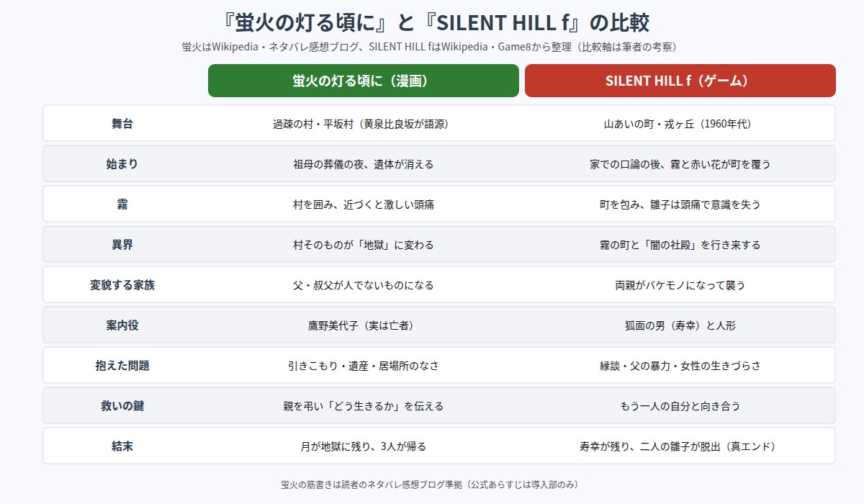The width and height of the screenshot is (864, 504).
Task: Click the cell 両親がバケモノになって襲う
Action: tap(680, 285)
